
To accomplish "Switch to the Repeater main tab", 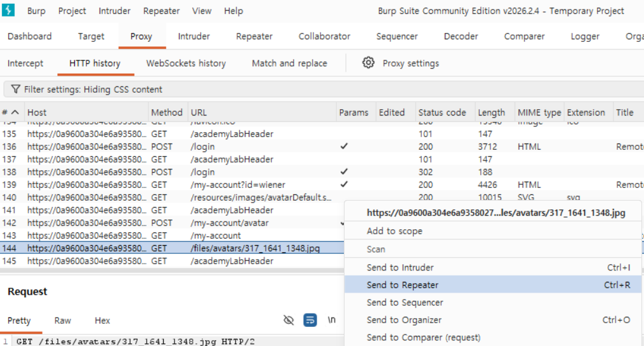I will 254,36.
